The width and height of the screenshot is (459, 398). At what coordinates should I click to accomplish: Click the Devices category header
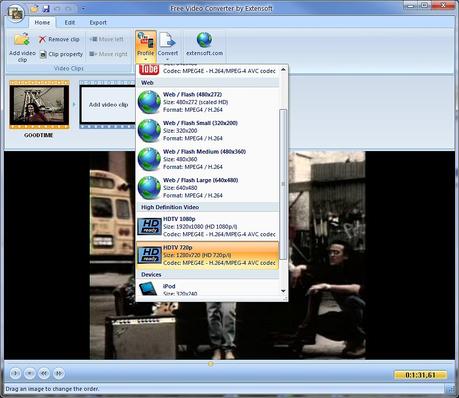pos(207,274)
